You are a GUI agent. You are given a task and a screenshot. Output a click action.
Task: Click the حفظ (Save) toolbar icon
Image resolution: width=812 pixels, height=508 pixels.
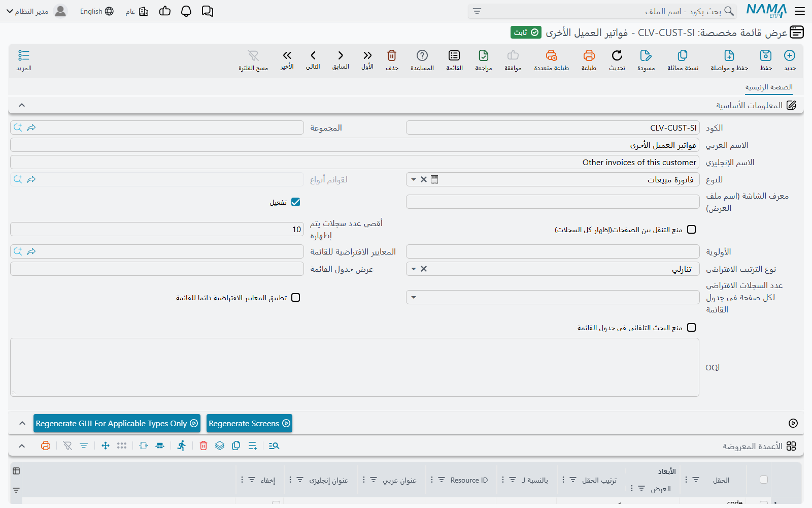pyautogui.click(x=765, y=55)
